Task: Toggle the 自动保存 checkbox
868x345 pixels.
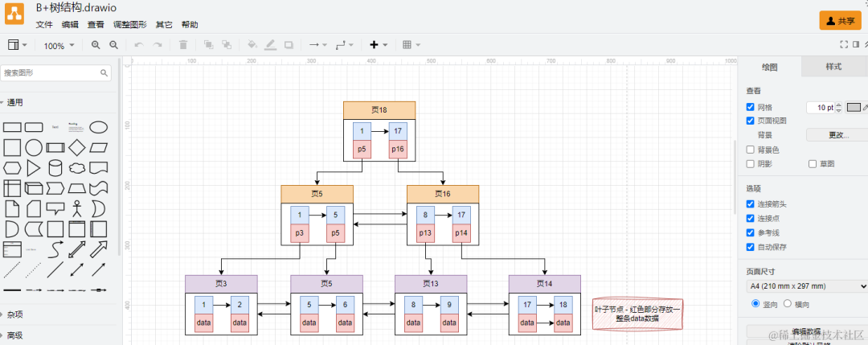Action: click(750, 247)
